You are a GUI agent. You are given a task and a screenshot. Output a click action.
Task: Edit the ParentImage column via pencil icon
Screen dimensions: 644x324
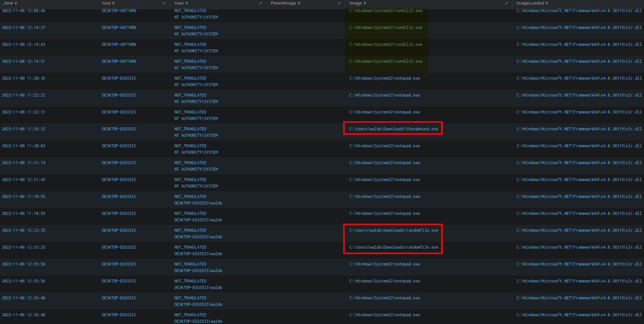point(339,3)
